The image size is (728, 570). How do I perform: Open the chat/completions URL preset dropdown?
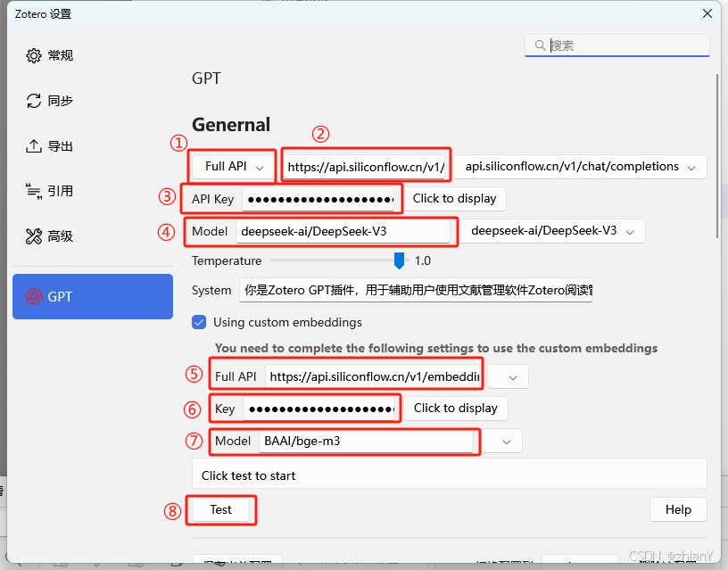click(x=580, y=167)
